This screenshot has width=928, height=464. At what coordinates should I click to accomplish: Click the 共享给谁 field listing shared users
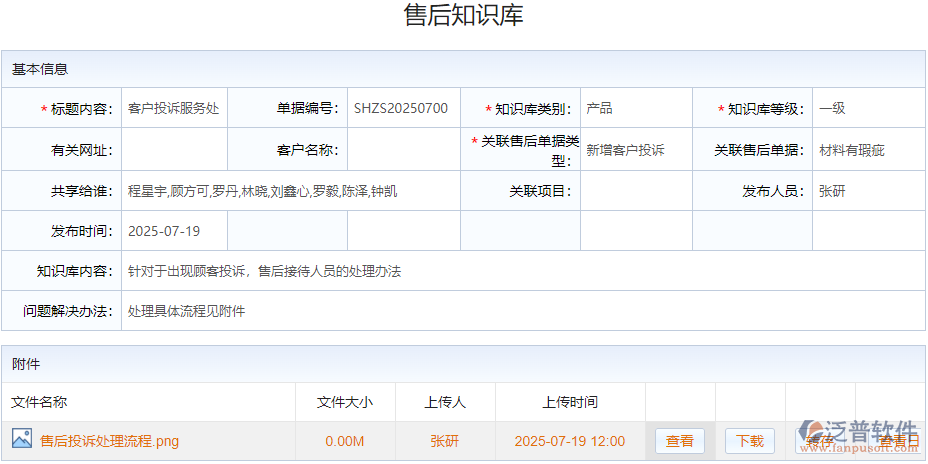(x=290, y=191)
